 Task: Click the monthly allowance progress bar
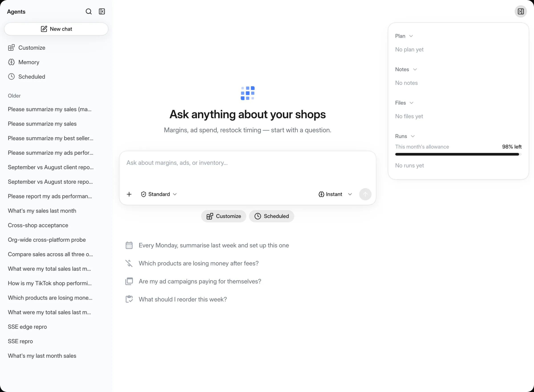(x=458, y=154)
